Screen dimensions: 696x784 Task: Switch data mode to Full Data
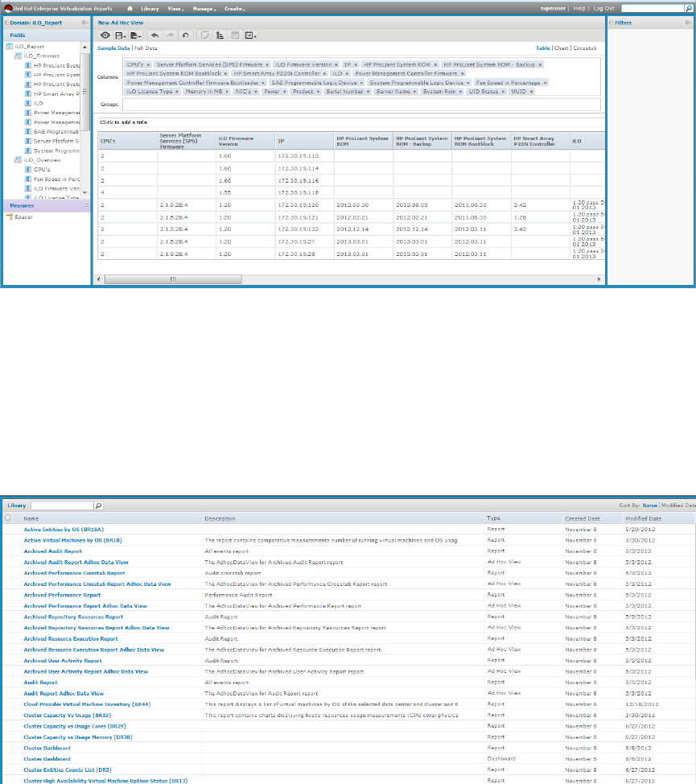[146, 48]
